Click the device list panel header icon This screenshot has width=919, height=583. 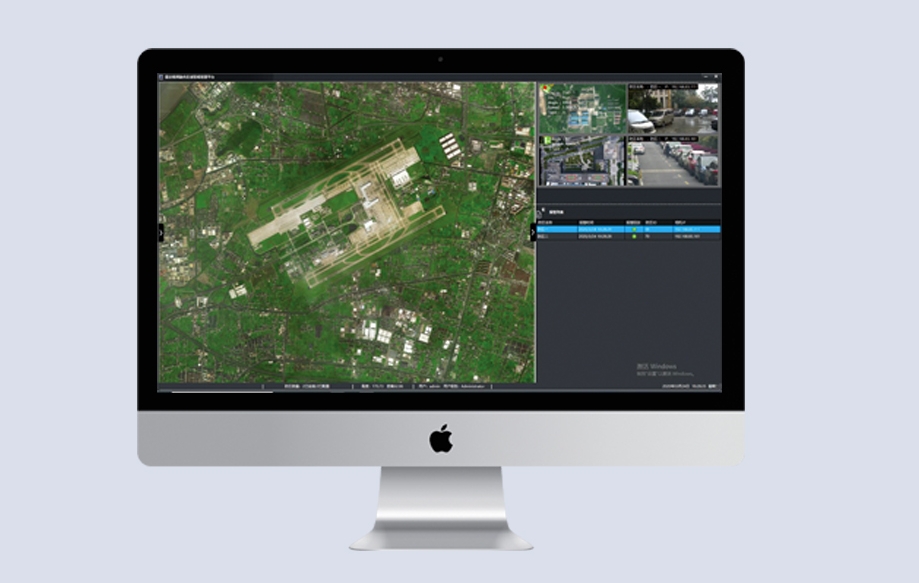[x=543, y=211]
